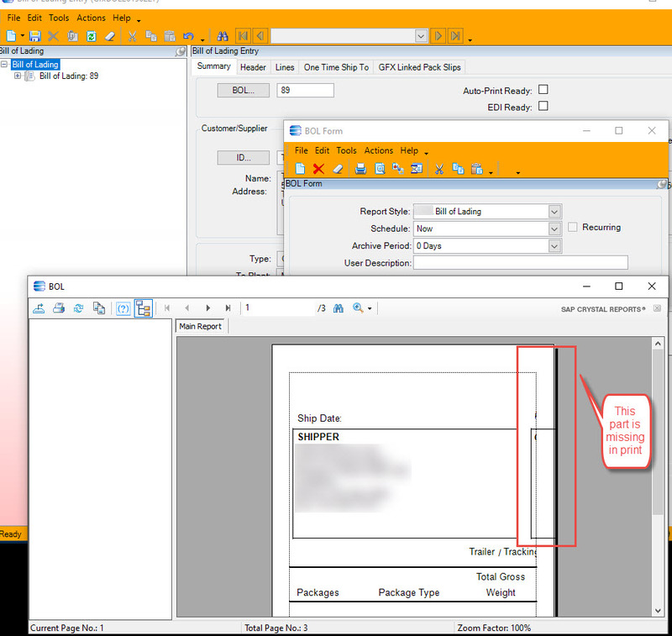Toggle the group tree icon in report viewer
Screen dimensions: 672x636
(144, 308)
